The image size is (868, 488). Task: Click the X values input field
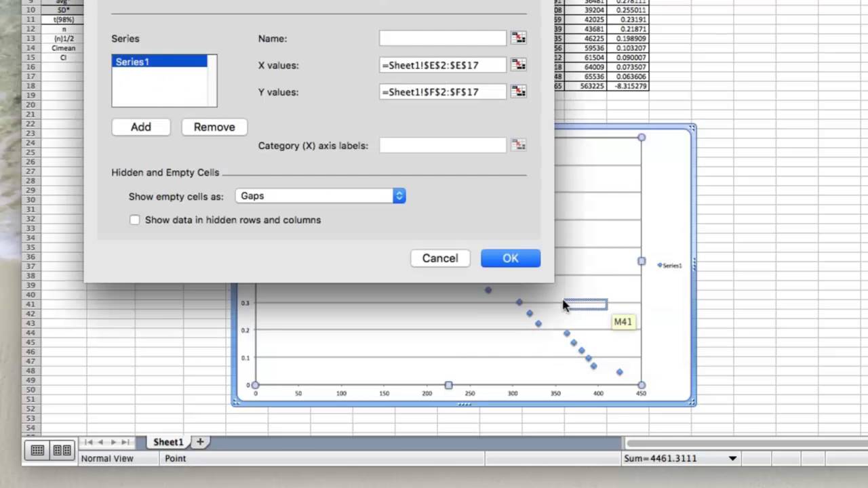pos(443,65)
